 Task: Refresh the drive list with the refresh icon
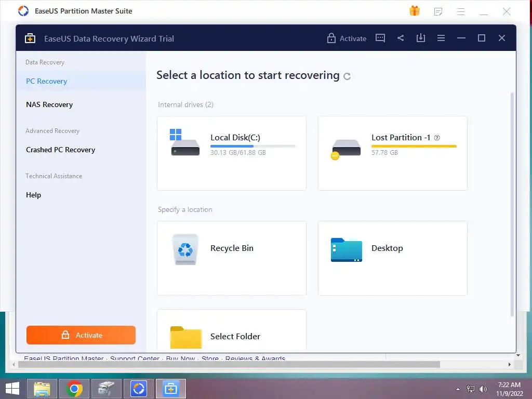coord(347,76)
